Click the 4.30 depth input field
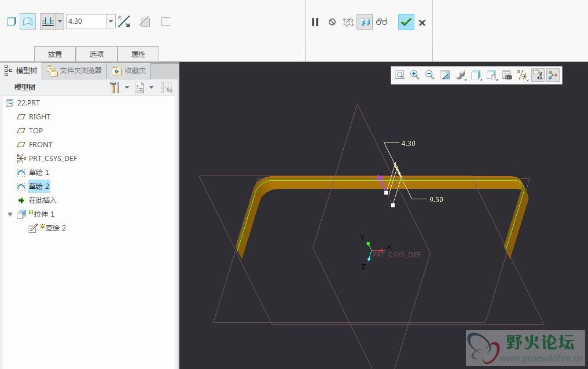The width and height of the screenshot is (588, 369). (87, 21)
